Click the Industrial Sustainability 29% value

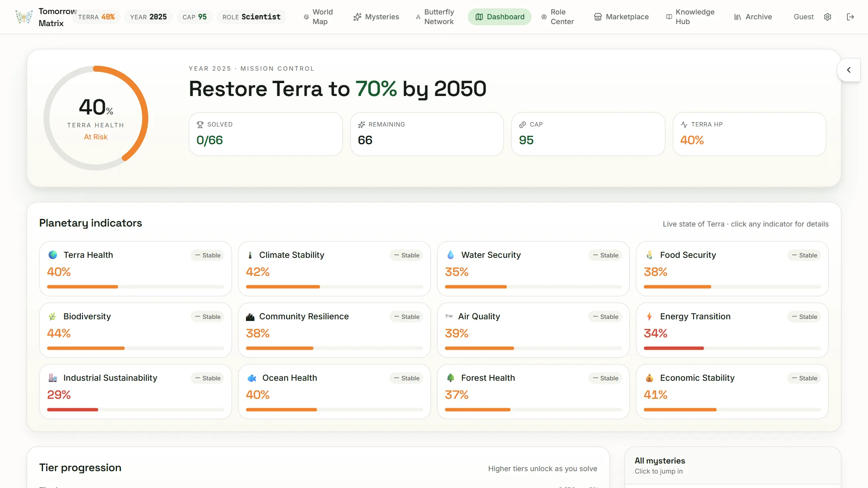(x=59, y=395)
